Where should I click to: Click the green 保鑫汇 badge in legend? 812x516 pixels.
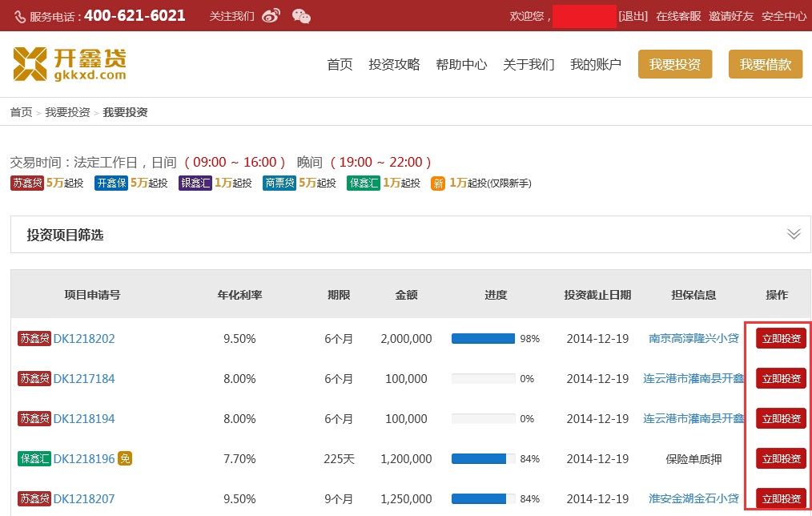click(x=364, y=183)
